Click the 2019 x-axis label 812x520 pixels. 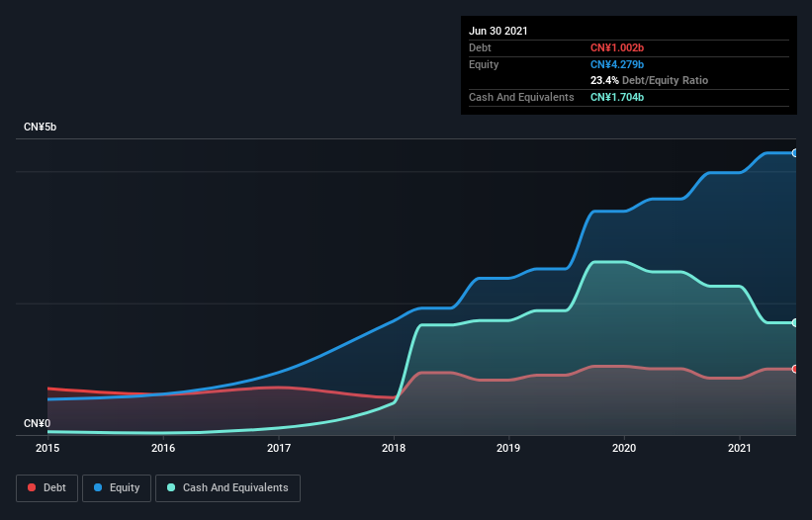point(508,448)
